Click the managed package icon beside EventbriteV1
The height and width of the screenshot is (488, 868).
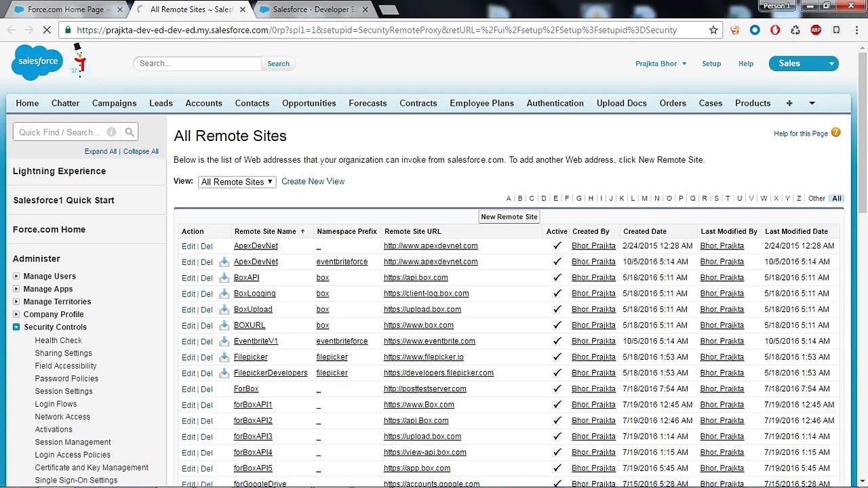coord(224,341)
